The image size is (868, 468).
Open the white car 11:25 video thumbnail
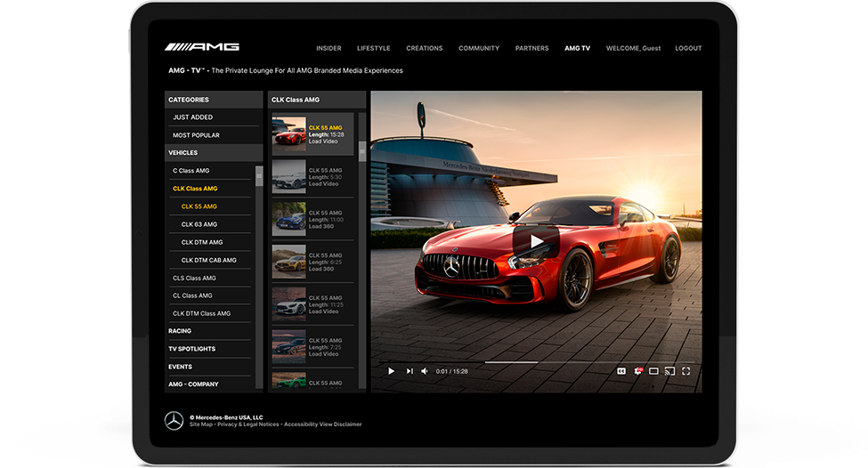(289, 304)
